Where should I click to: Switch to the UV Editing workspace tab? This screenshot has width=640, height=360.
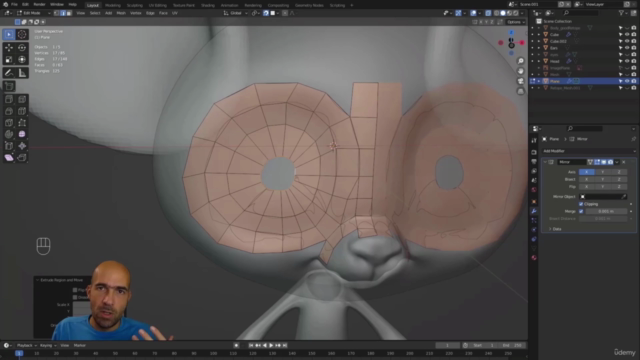tap(158, 5)
